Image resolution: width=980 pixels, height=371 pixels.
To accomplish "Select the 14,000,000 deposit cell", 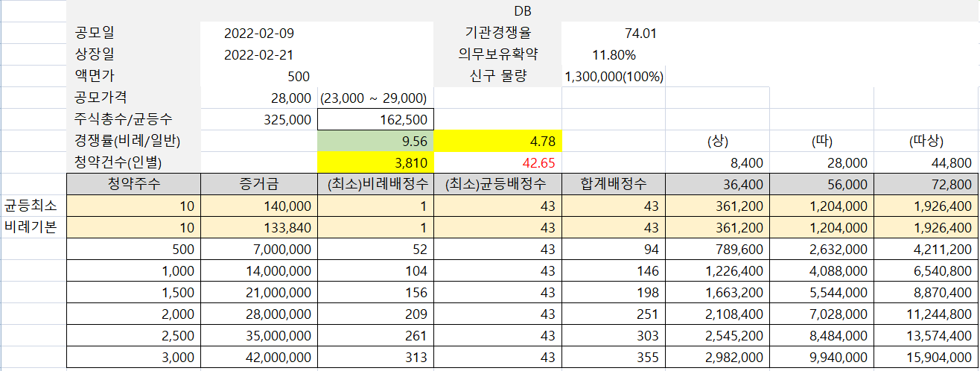I will [258, 271].
